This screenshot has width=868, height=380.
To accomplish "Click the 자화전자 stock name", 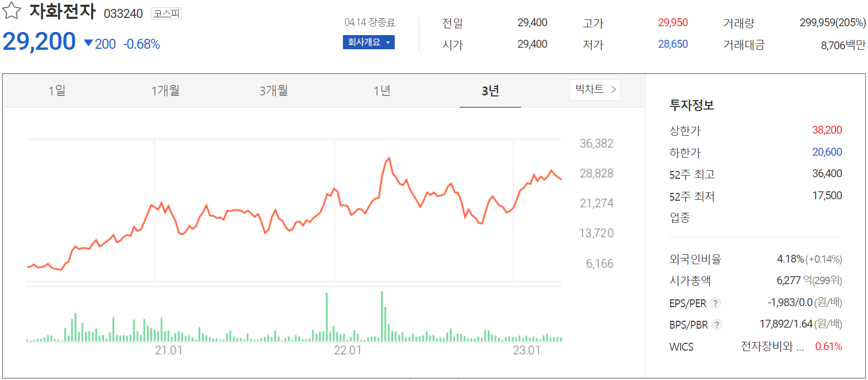I will (x=62, y=11).
